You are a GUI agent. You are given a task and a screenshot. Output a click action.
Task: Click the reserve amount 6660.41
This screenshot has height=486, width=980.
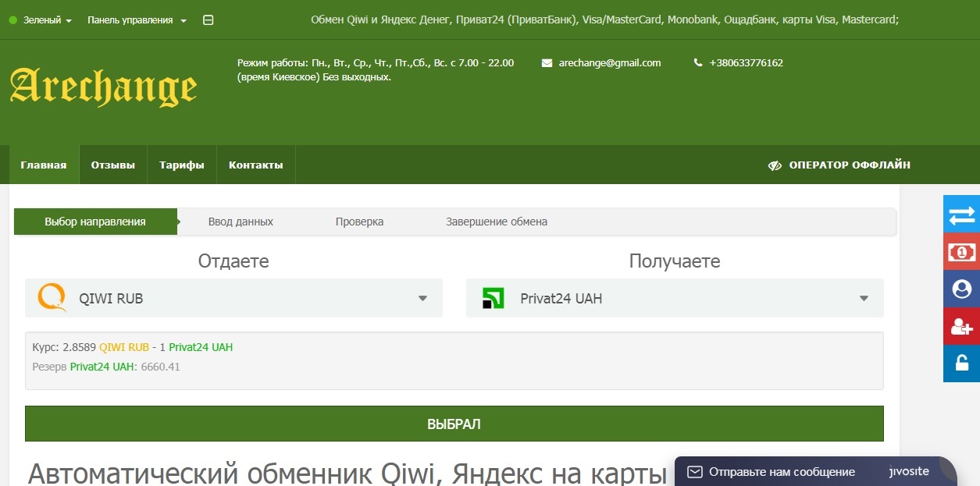pyautogui.click(x=160, y=367)
